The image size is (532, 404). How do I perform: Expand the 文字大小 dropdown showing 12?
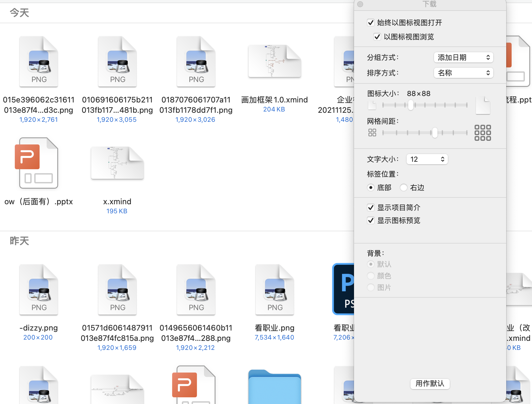pos(427,159)
